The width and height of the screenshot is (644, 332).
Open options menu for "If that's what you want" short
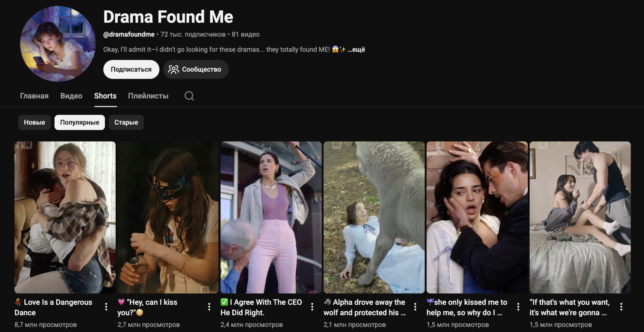[x=621, y=307]
